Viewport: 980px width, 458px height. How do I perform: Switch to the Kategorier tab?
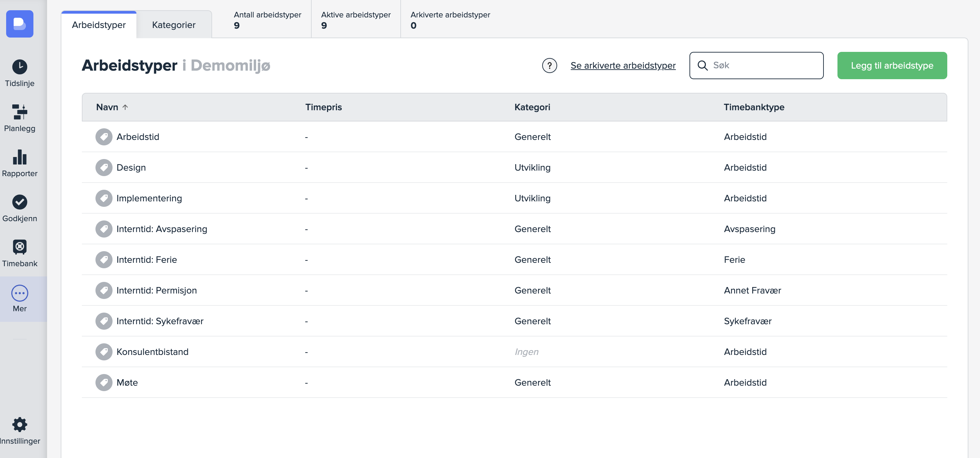[174, 25]
